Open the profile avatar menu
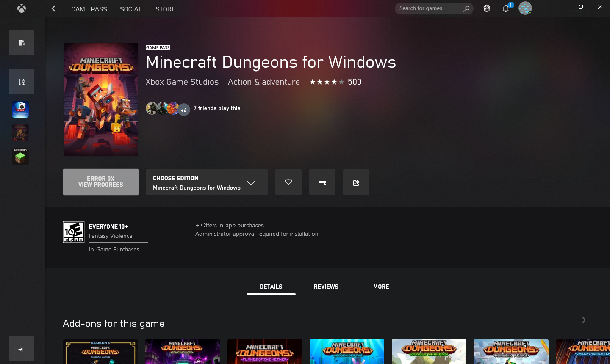Viewport: 610px width, 364px height. click(525, 8)
